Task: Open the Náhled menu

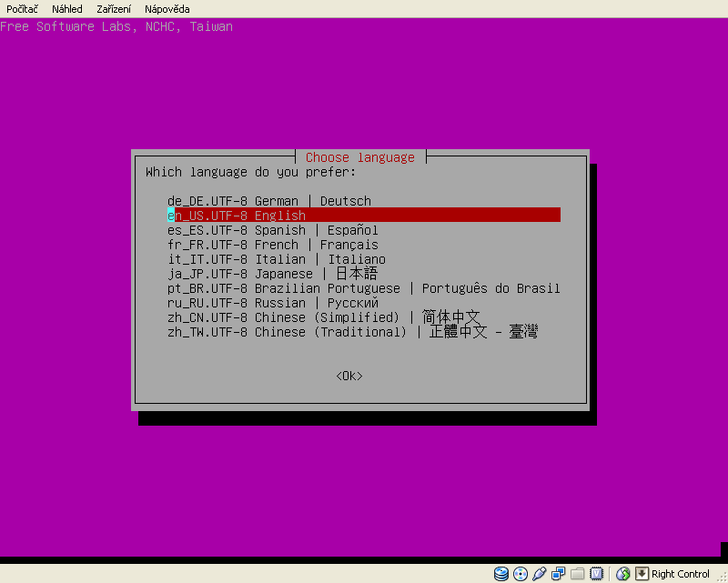Action: [x=66, y=9]
